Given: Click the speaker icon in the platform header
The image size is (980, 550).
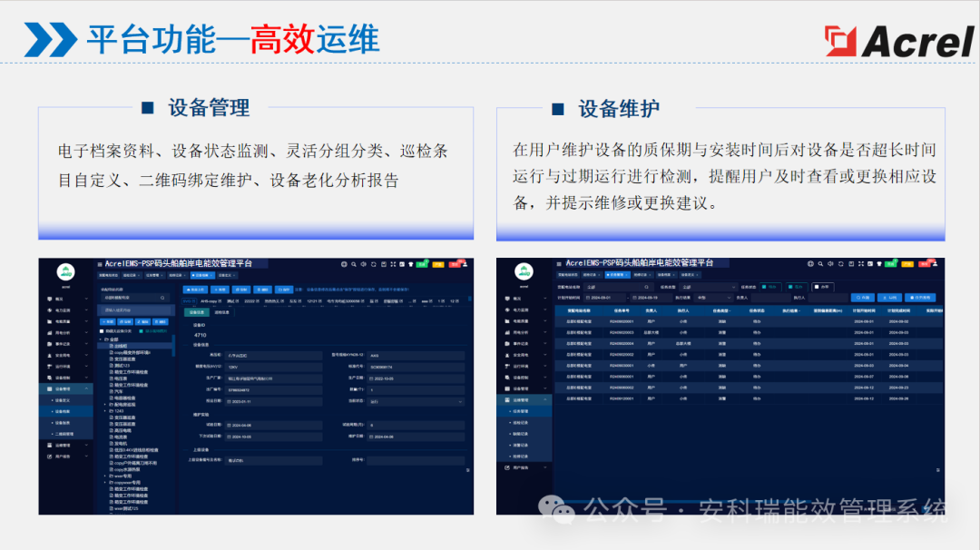Looking at the screenshot, I should click(x=363, y=265).
